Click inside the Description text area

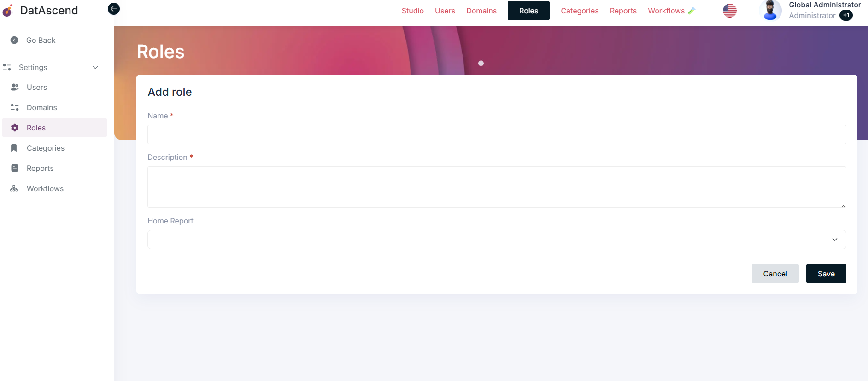[496, 187]
